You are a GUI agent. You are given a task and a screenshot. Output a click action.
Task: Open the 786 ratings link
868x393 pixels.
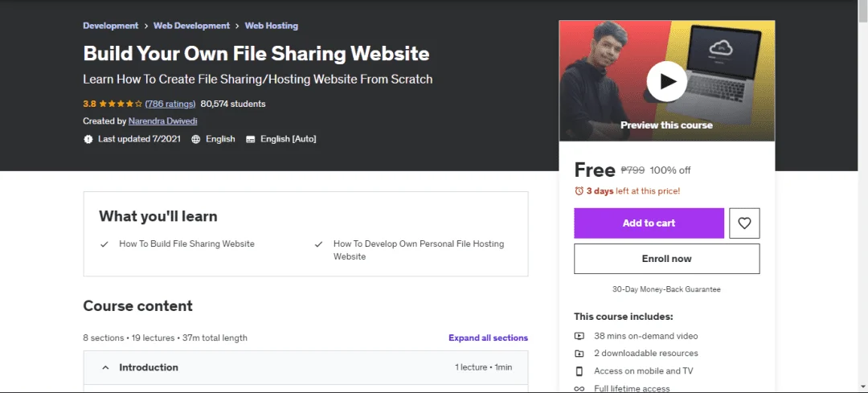click(170, 104)
